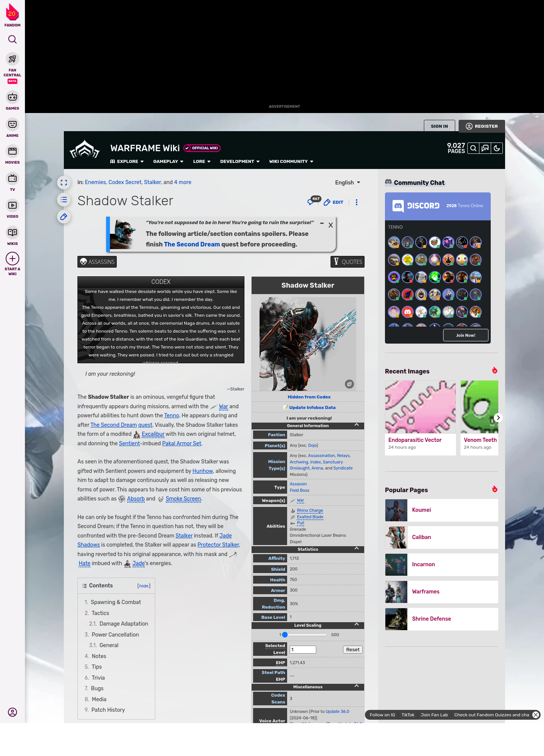
Task: Open the Lore menu
Action: point(202,161)
